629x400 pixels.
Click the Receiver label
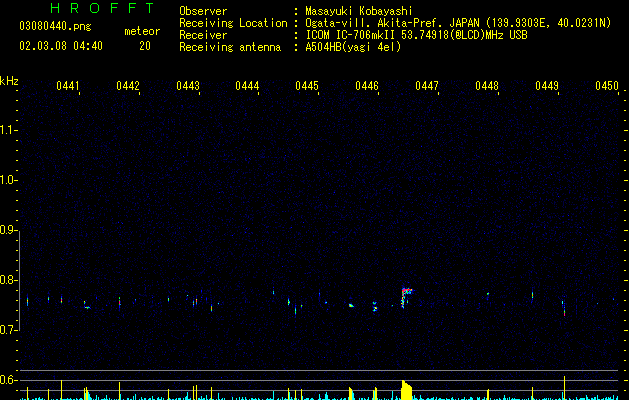coord(203,35)
